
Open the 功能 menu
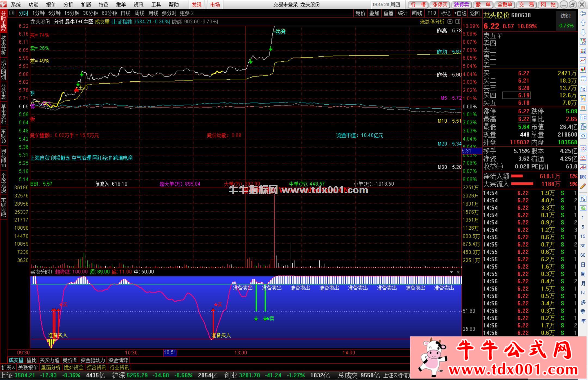click(x=33, y=5)
